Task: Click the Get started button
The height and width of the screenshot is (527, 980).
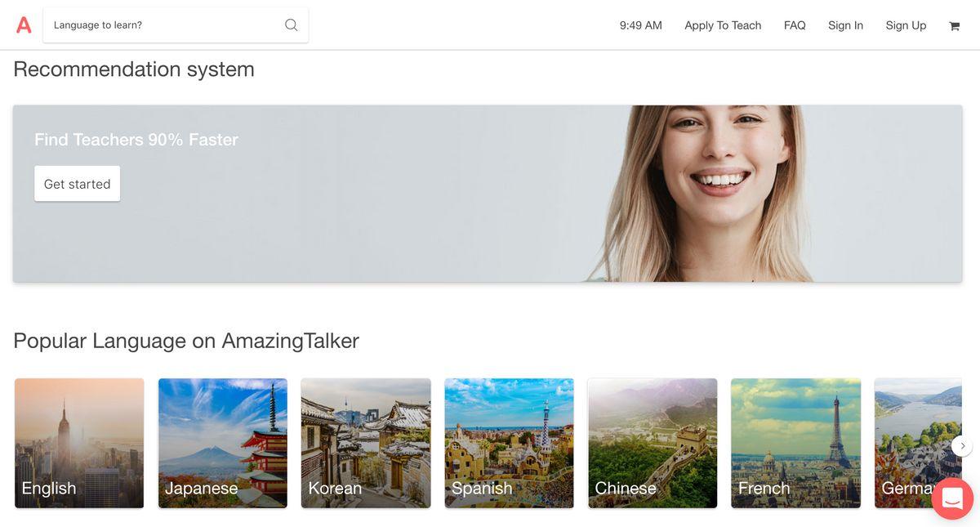Action: 77,184
